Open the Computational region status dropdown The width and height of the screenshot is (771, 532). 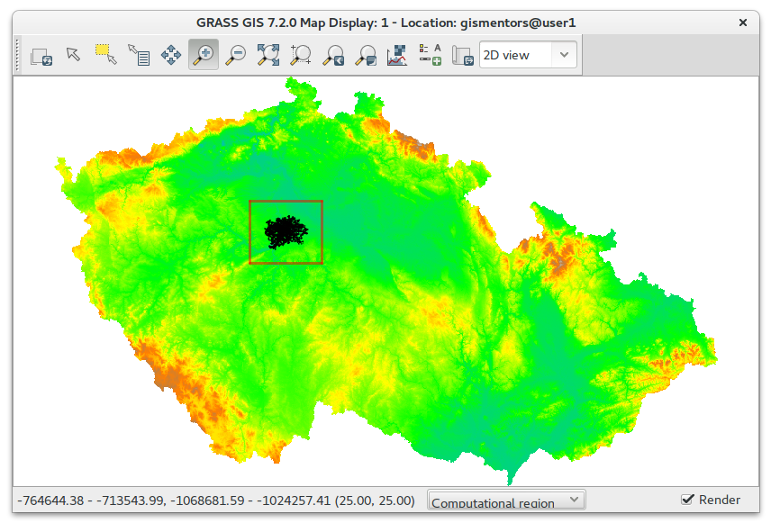tap(506, 500)
